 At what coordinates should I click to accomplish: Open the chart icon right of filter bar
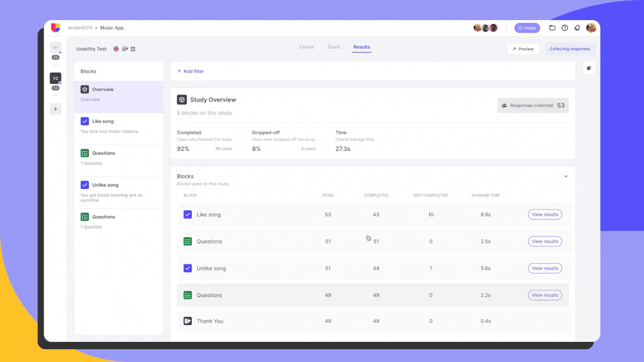point(589,68)
